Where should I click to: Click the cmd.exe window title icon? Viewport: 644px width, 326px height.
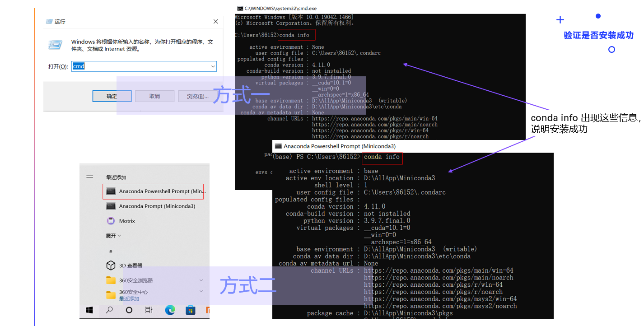point(240,8)
